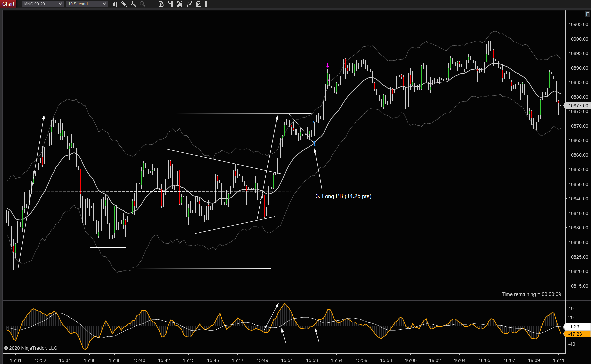This screenshot has height=364, width=591.
Task: Open the chart Properties list icon
Action: click(208, 4)
